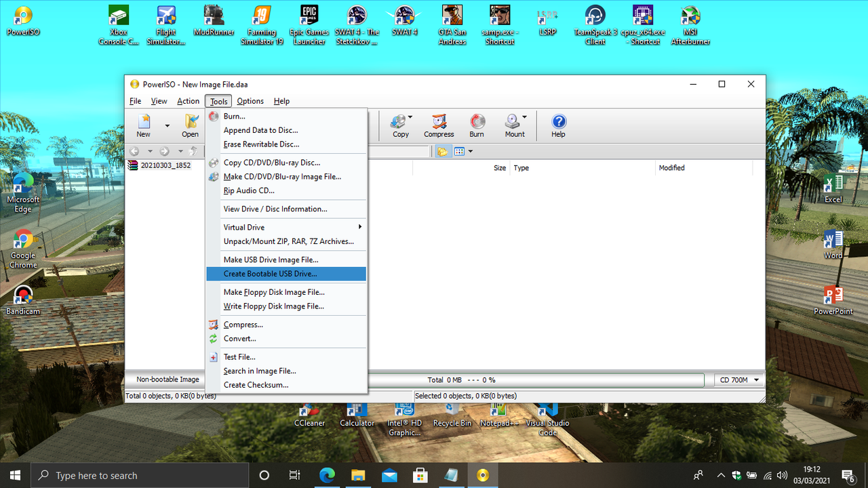Choose Create Bootable USB Drive...
868x488 pixels.
click(x=286, y=274)
